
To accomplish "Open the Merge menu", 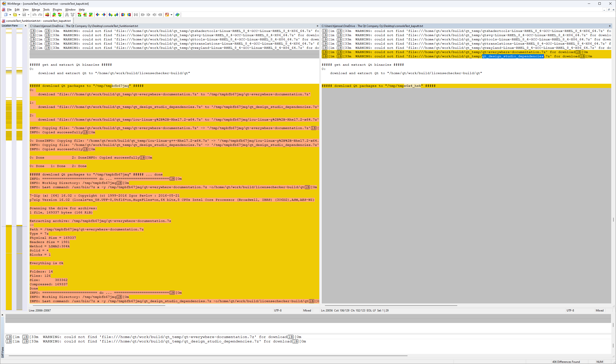I will click(x=36, y=10).
